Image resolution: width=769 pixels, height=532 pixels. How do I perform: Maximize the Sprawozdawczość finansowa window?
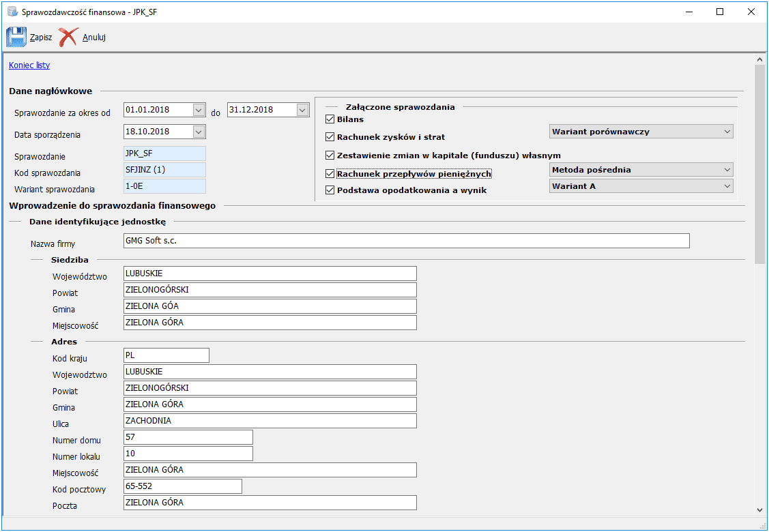pyautogui.click(x=720, y=12)
